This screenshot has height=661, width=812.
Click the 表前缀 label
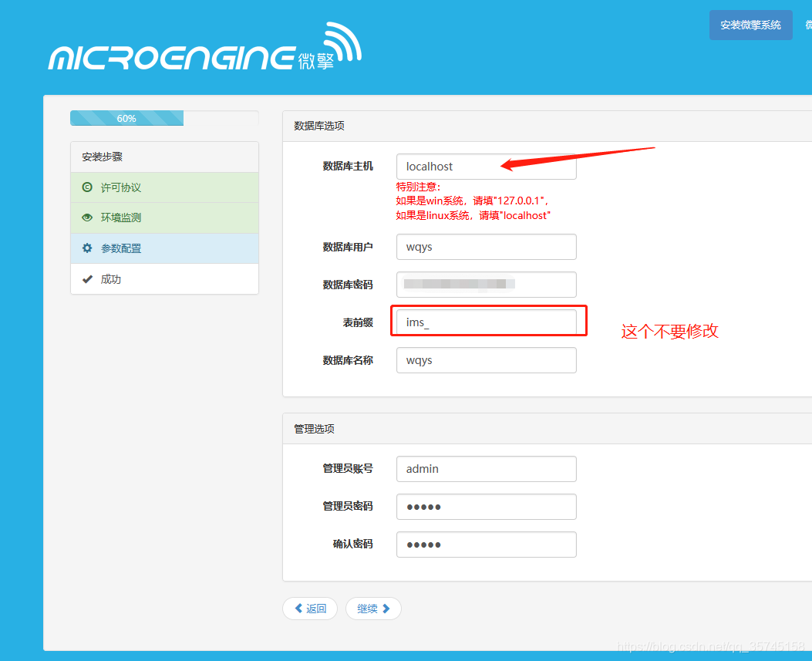[x=358, y=322]
